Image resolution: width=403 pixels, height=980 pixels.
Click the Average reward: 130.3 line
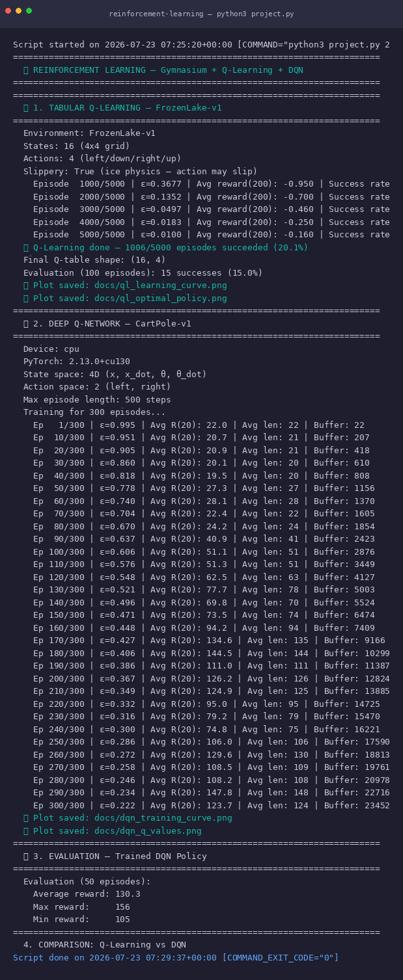point(87,894)
